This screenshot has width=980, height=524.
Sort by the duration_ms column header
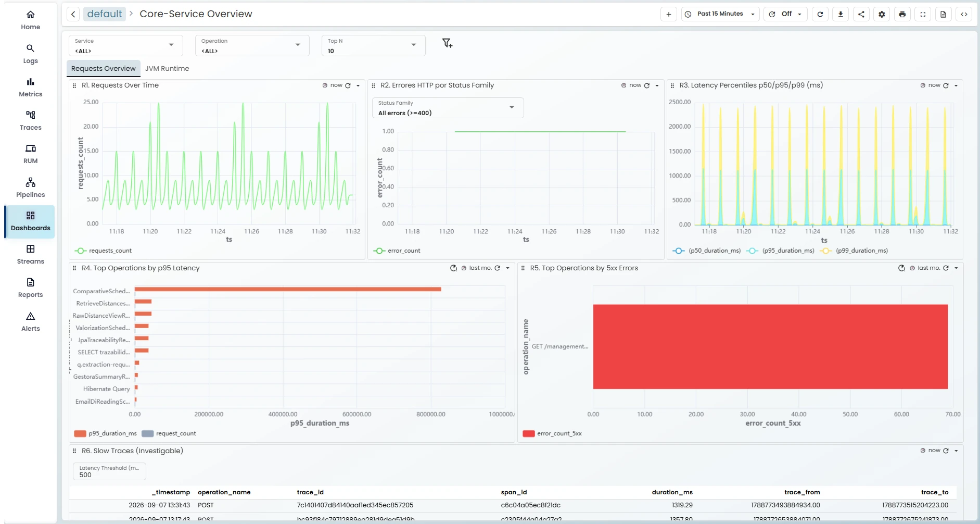672,492
